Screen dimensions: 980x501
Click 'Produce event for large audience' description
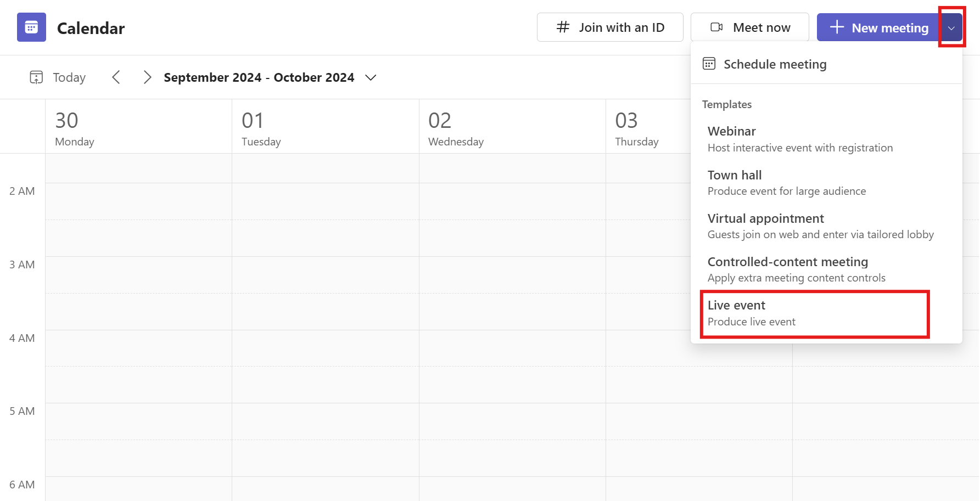point(787,191)
